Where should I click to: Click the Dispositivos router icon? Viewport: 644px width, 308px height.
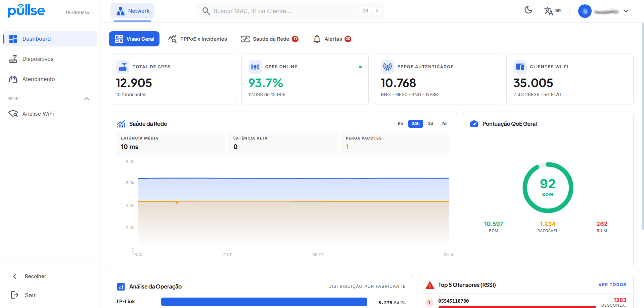[x=13, y=59]
